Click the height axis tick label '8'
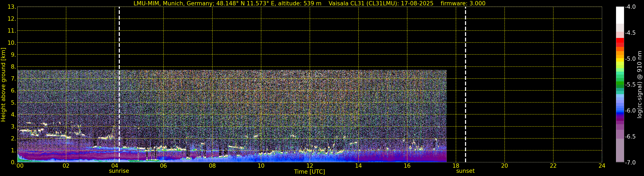644x176 pixels. [13, 66]
